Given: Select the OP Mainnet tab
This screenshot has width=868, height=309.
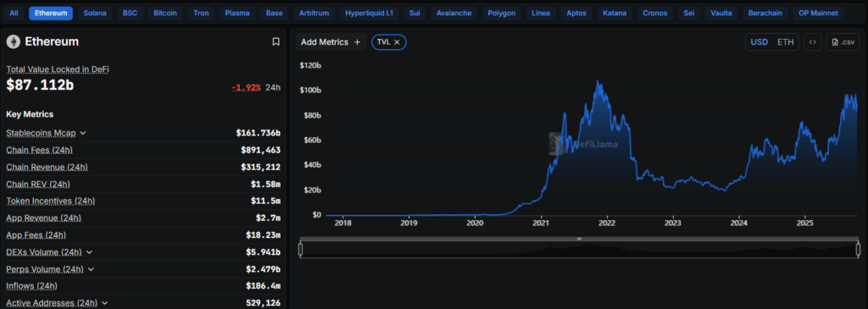Looking at the screenshot, I should [818, 13].
